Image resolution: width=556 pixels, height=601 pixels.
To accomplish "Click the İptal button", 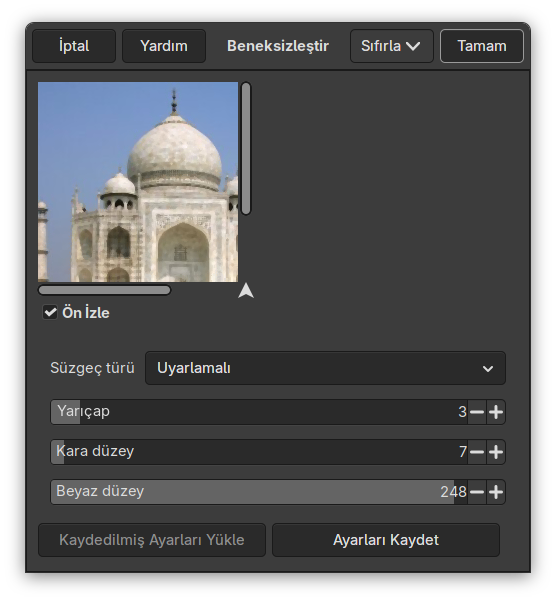I will click(x=74, y=46).
